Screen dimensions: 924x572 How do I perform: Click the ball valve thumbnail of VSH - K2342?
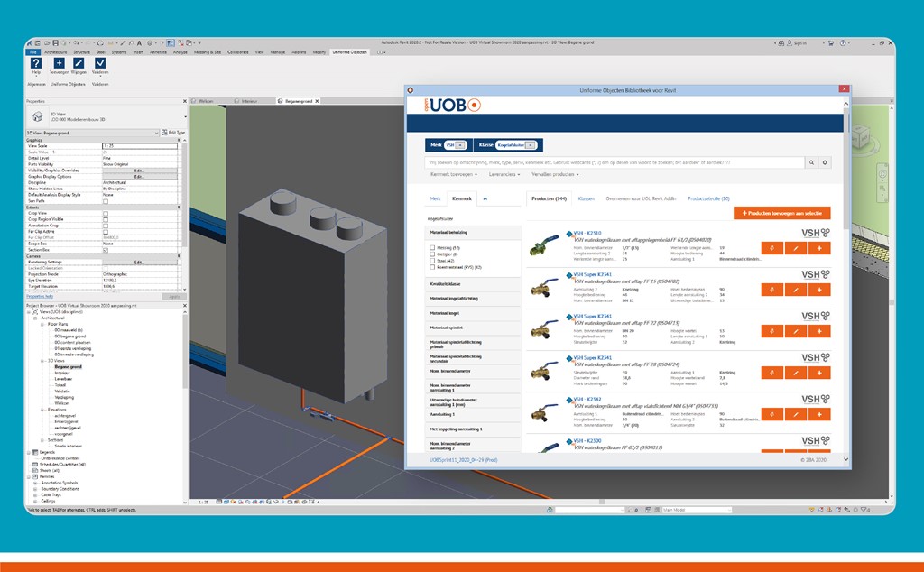[x=544, y=411]
